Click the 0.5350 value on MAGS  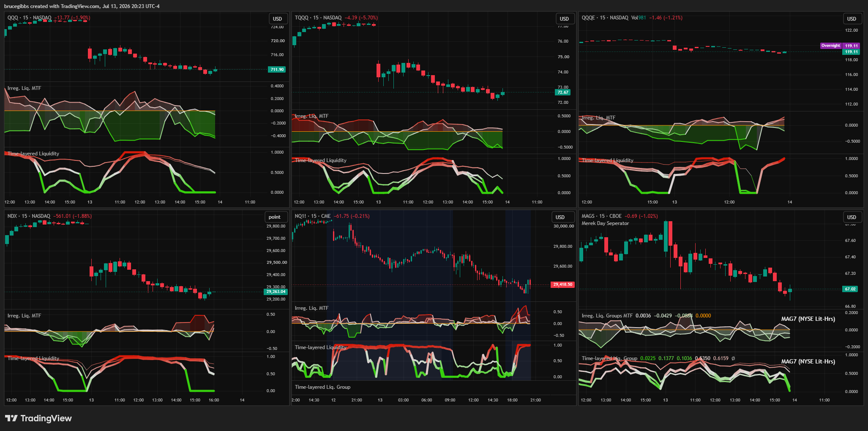702,358
